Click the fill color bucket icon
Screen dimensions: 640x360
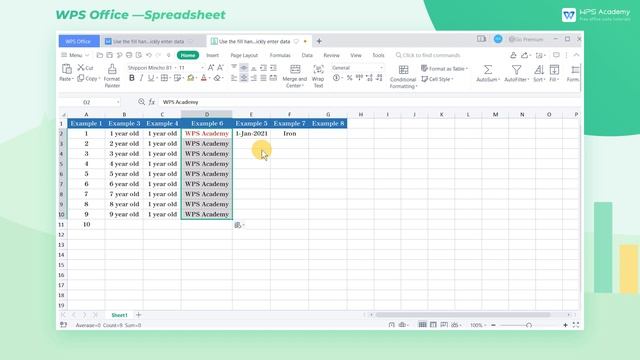190,78
